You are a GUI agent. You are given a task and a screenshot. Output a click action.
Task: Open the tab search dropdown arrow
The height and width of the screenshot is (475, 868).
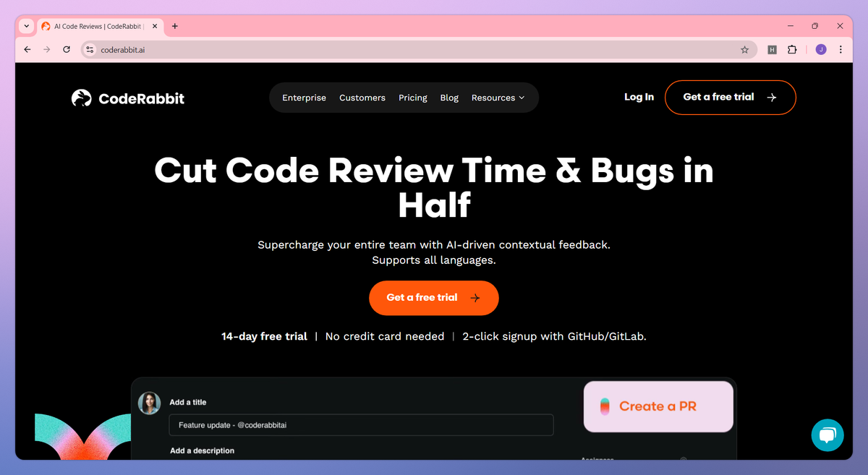click(27, 26)
